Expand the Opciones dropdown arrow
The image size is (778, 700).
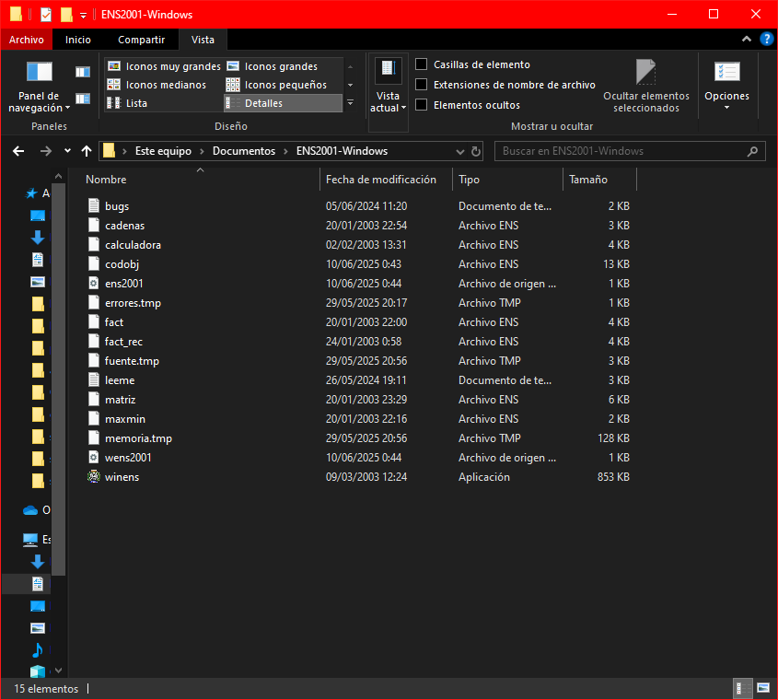726,108
